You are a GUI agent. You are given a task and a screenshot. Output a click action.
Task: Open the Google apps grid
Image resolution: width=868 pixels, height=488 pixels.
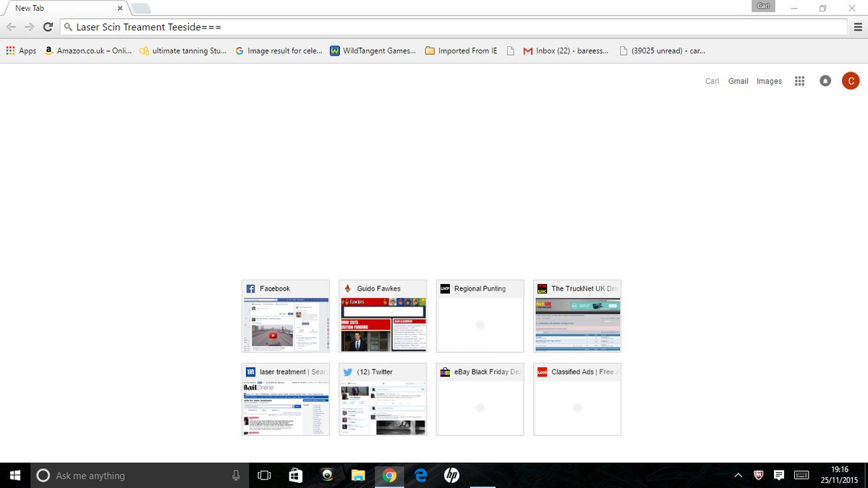(799, 81)
